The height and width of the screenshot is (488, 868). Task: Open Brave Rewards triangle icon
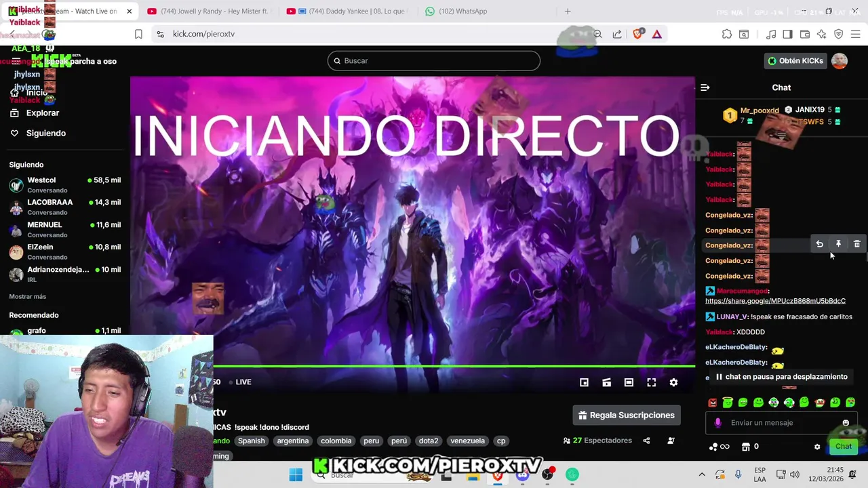[x=657, y=34]
